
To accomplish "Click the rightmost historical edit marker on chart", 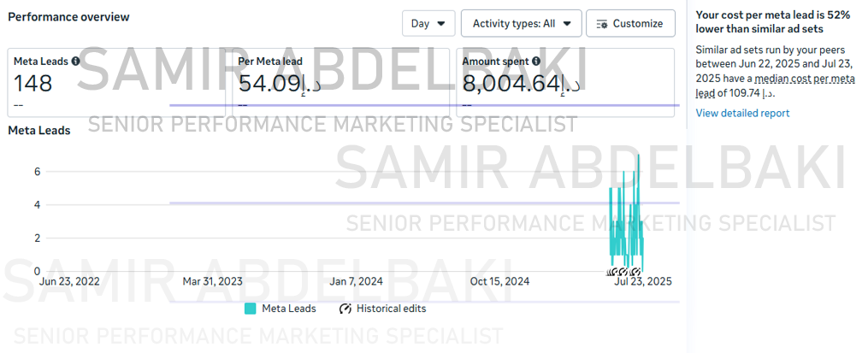I will coord(639,272).
